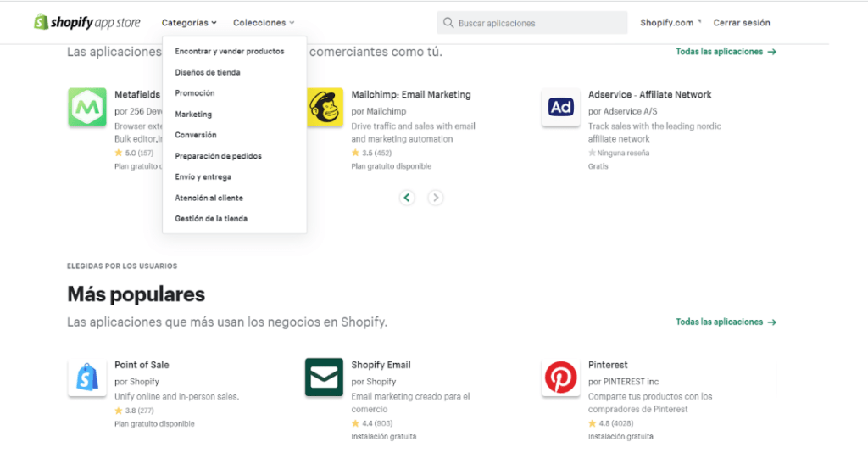Open Mailchimp: Email Marketing title
This screenshot has width=868, height=470.
coord(411,95)
